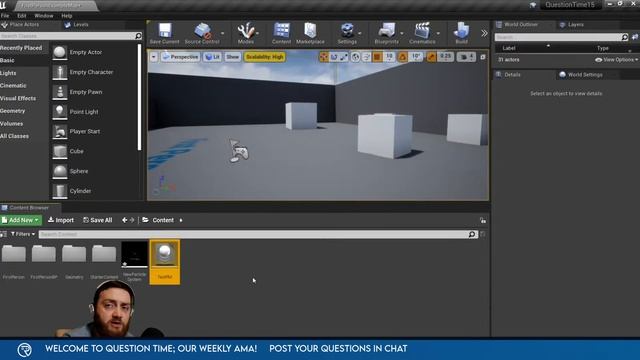Select the Cube shape icon
The width and height of the screenshot is (640, 360).
coord(60,151)
